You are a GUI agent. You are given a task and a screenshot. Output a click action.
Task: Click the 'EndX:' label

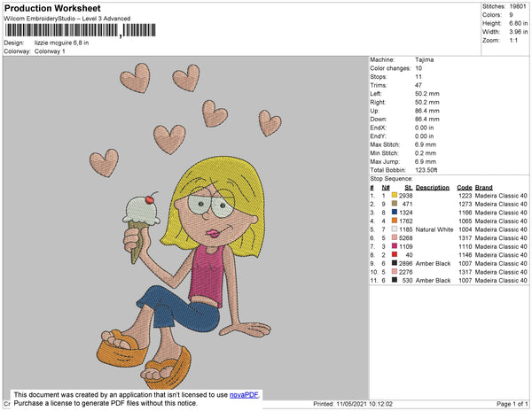tap(378, 128)
